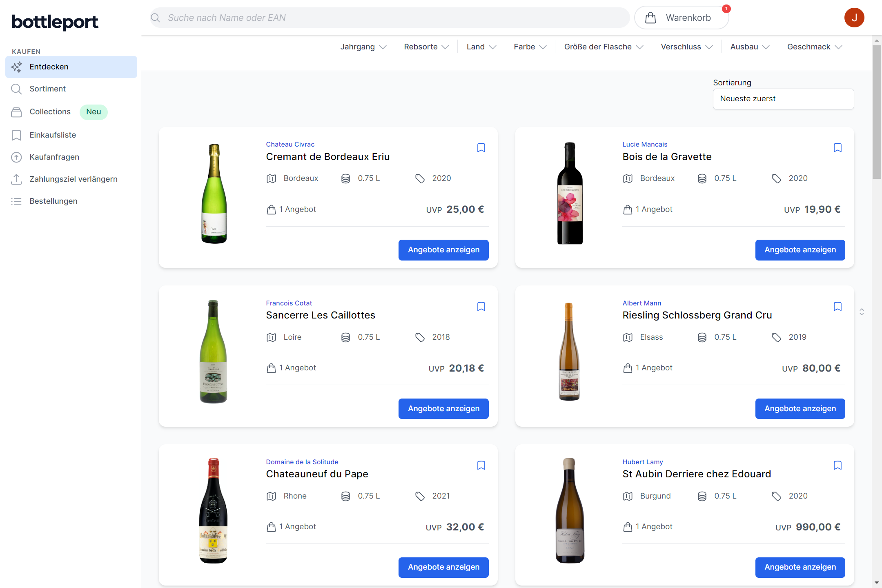The height and width of the screenshot is (588, 882).
Task: Open the Bestellungen page
Action: pos(71,201)
